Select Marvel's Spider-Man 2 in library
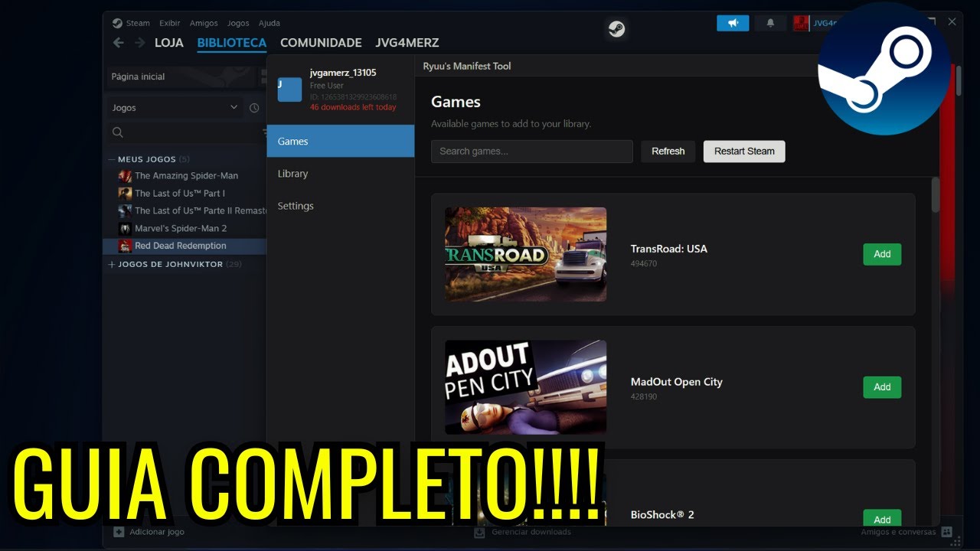980x551 pixels. 181,228
